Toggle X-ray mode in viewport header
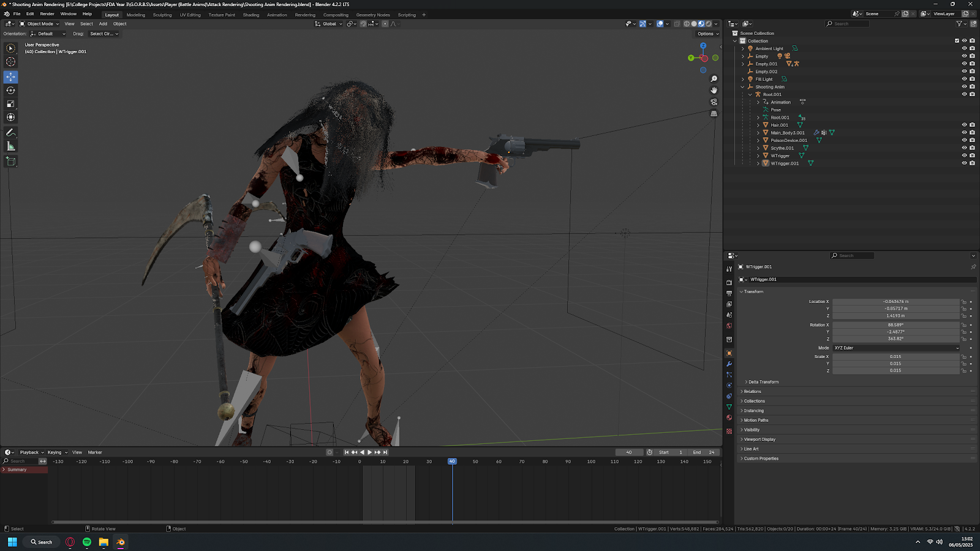Viewport: 980px width, 551px height. coord(677,24)
